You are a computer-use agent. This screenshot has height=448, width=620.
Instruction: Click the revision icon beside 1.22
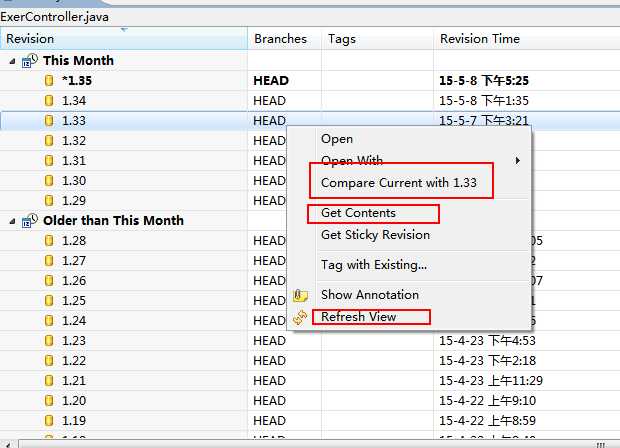point(49,361)
